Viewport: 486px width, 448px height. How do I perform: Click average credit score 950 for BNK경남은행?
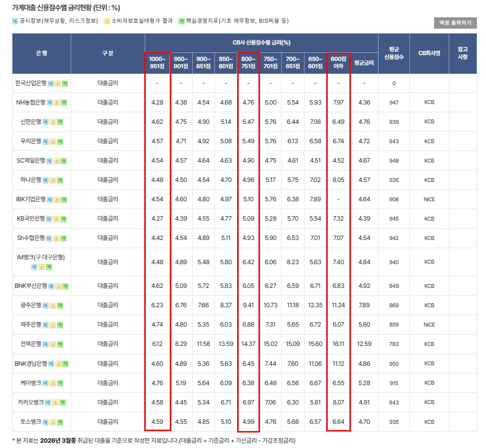coord(394,364)
